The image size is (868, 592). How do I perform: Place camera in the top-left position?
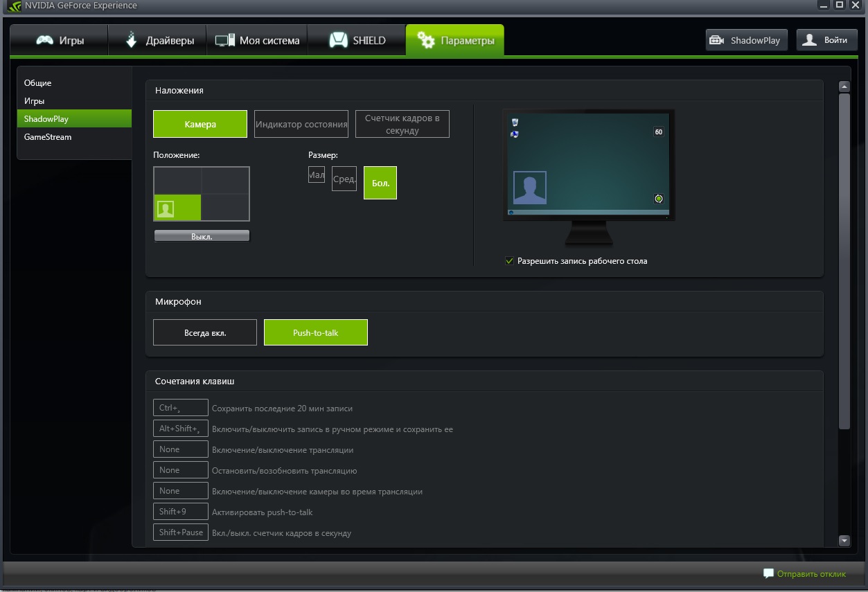(x=177, y=181)
